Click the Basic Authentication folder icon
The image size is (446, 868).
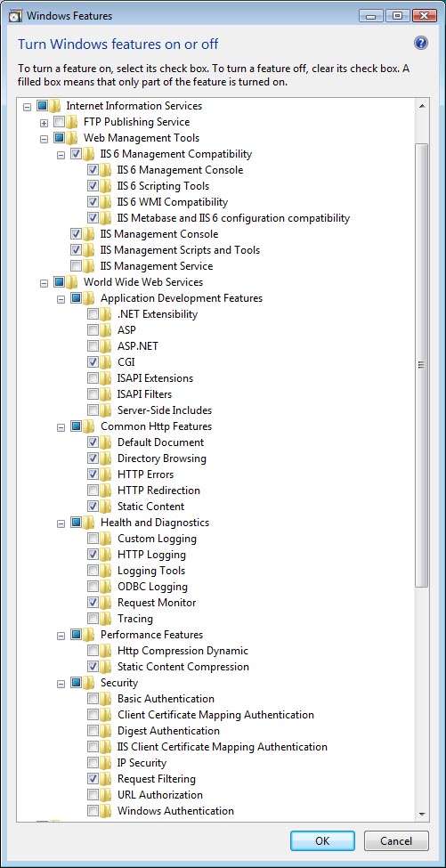point(106,699)
